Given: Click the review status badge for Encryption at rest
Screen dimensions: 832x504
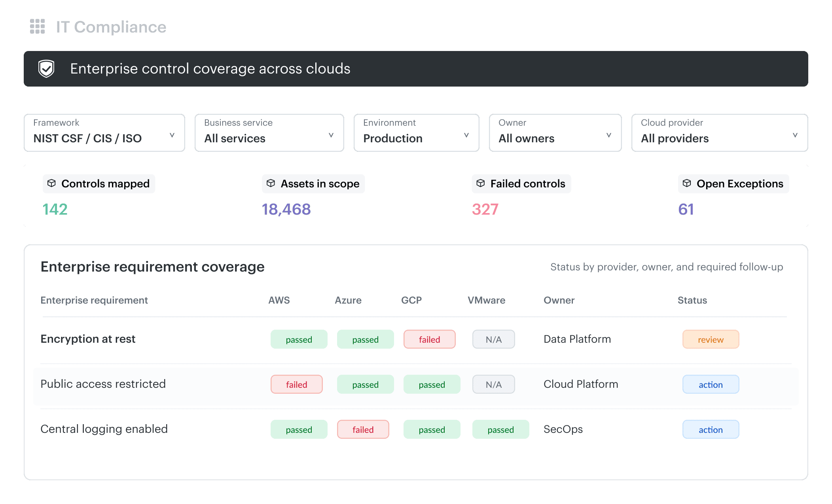Looking at the screenshot, I should tap(711, 339).
